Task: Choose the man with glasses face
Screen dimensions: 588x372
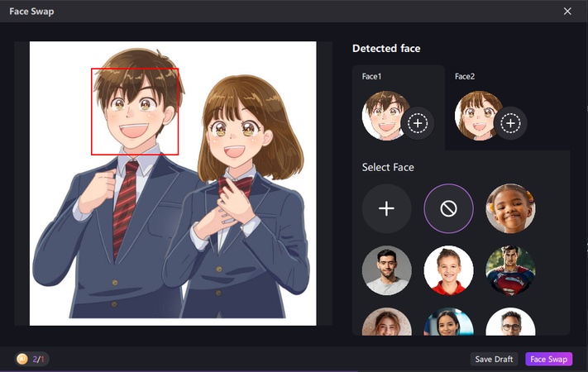Action: (510, 322)
